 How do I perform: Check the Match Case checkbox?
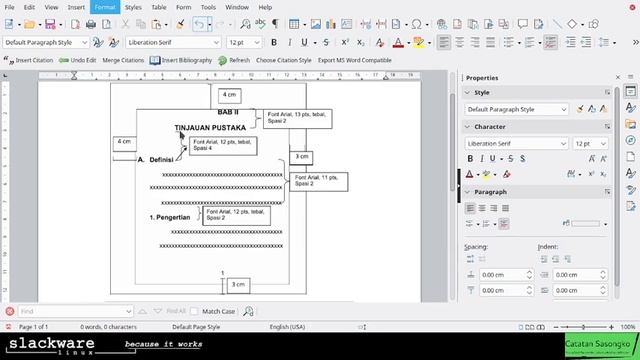(194, 311)
